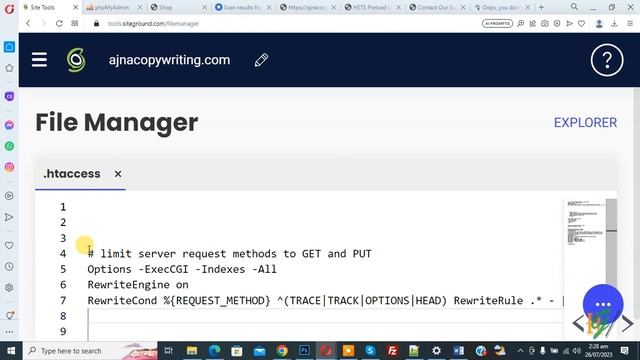Show hidden system tray icons
The width and height of the screenshot is (640, 360).
point(520,351)
